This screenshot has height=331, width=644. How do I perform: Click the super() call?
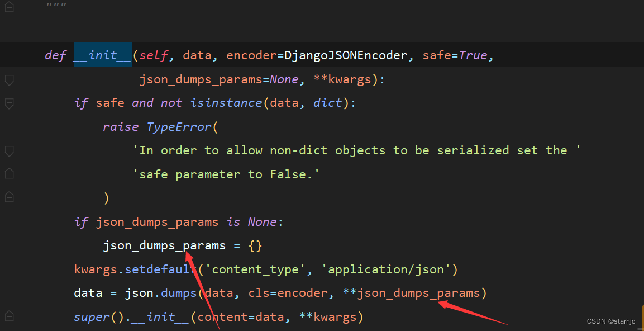point(99,318)
